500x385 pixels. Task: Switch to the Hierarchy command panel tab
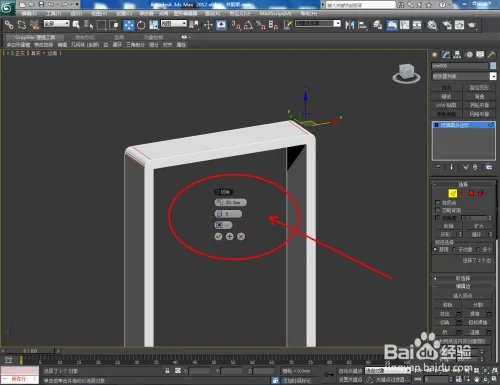(x=457, y=55)
